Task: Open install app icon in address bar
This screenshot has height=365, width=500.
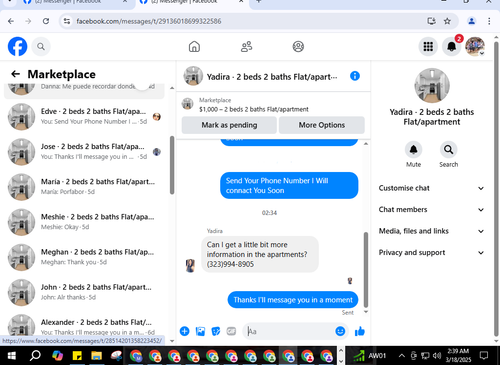Action: pos(431,21)
